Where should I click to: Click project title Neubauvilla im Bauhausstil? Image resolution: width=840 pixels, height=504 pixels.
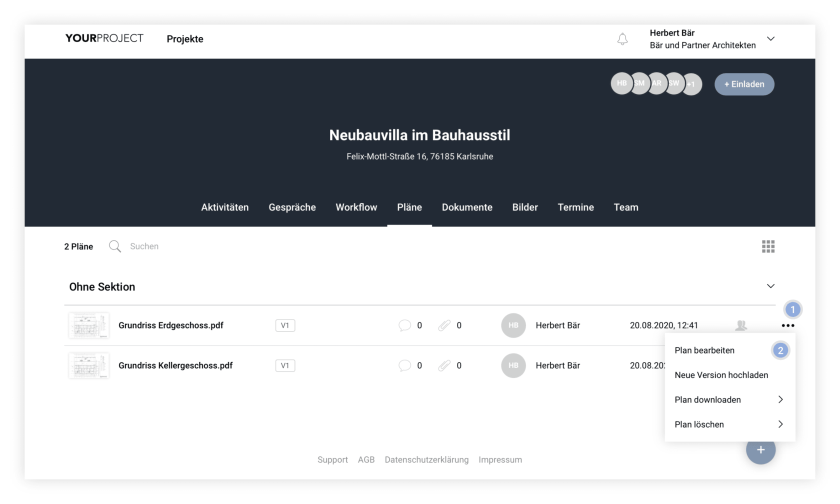coord(419,135)
